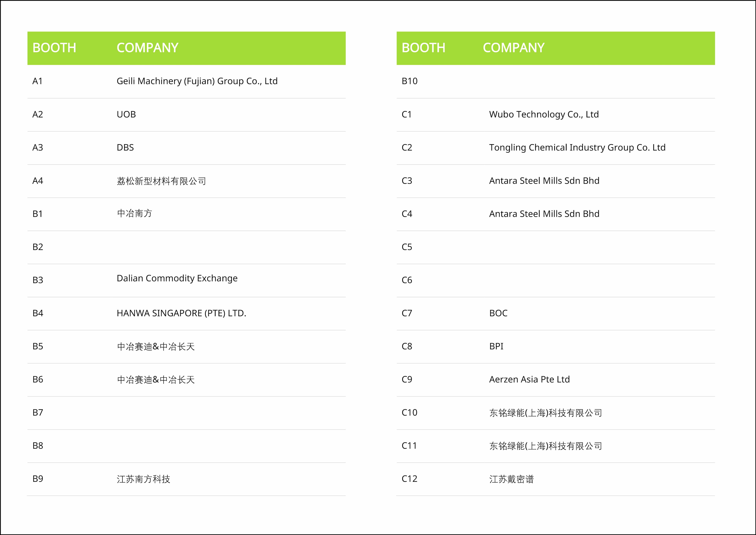Viewport: 756px width, 535px height.
Task: Select Geili Machinery (Fujian) Group Co., Ltd
Action: [197, 81]
